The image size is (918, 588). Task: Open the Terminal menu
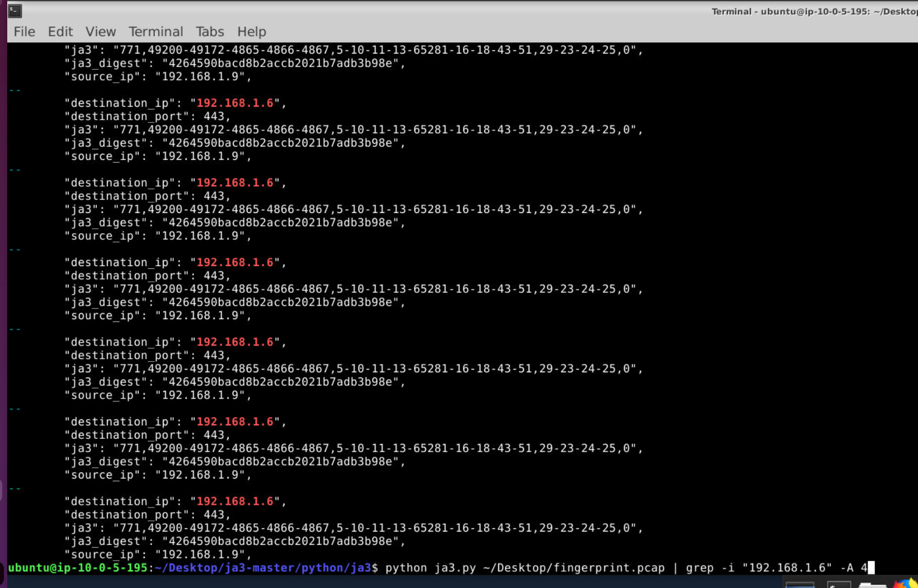(x=155, y=32)
